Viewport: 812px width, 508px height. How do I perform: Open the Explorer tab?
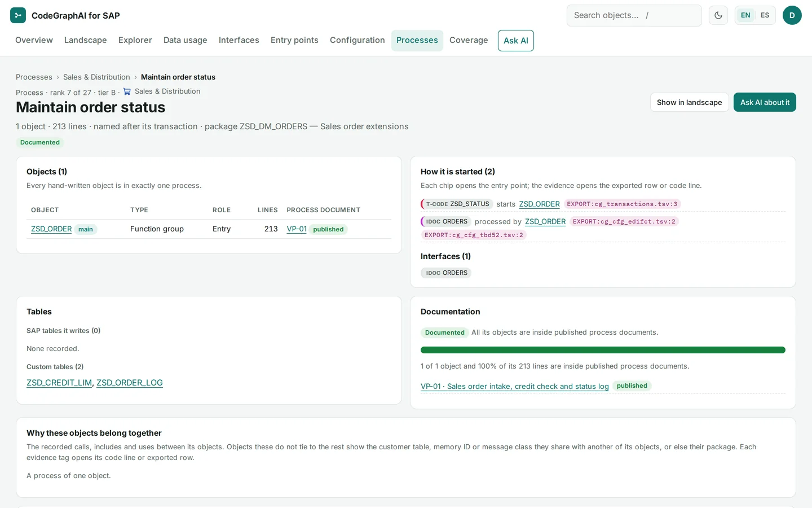point(135,40)
